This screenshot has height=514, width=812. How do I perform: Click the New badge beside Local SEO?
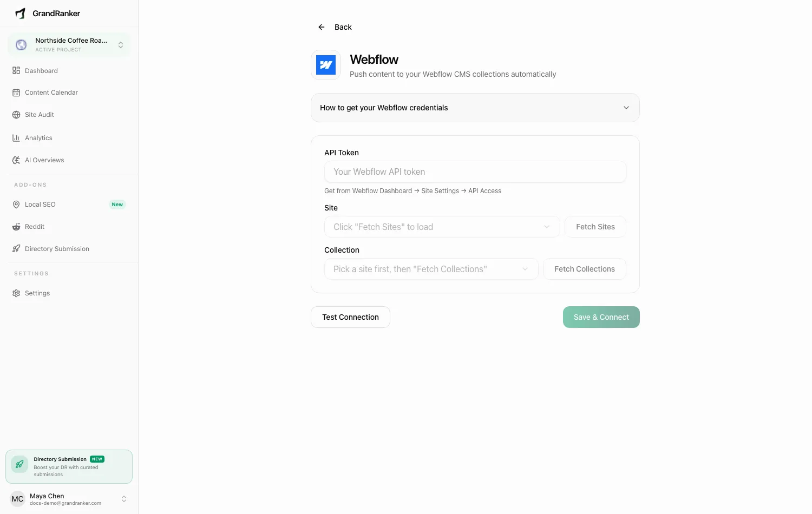pos(117,205)
